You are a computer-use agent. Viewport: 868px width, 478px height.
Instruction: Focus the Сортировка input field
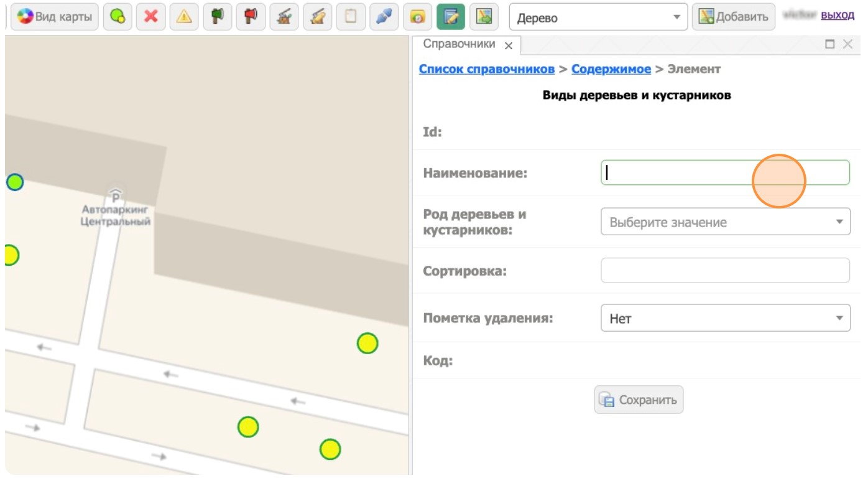pos(725,270)
